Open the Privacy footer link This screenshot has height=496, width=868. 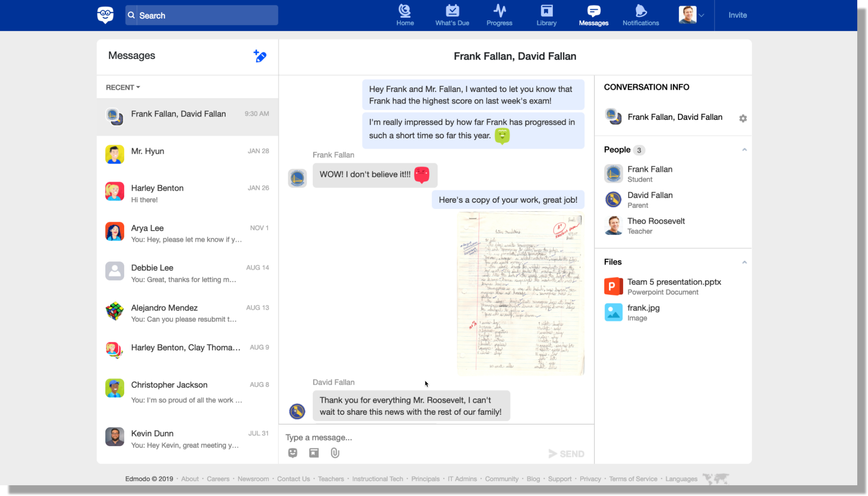[590, 479]
